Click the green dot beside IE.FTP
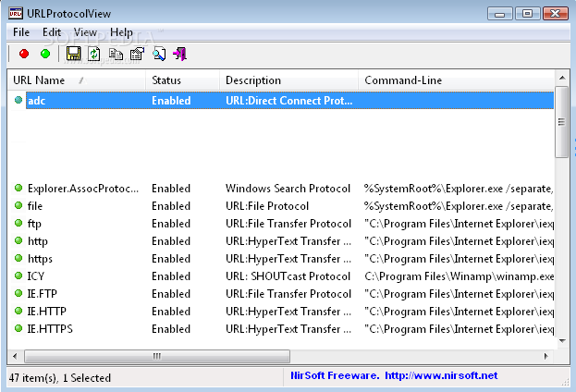Viewport: 576px width, 392px height. click(x=18, y=293)
